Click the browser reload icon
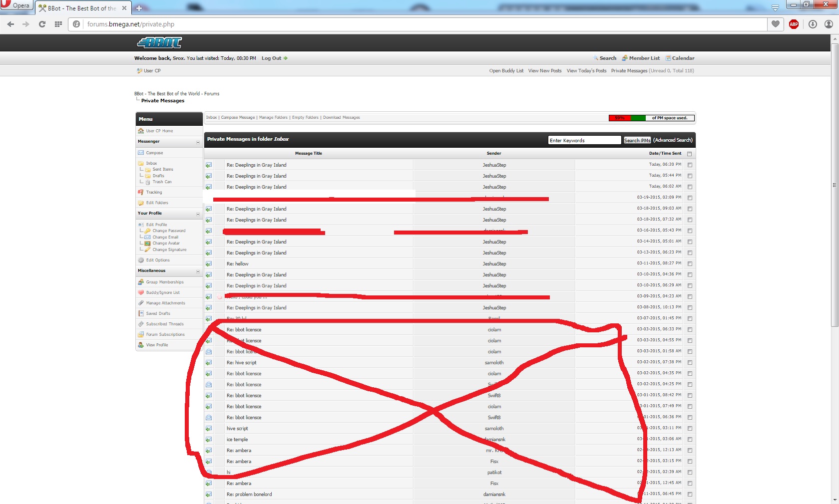This screenshot has height=504, width=839. pyautogui.click(x=42, y=24)
